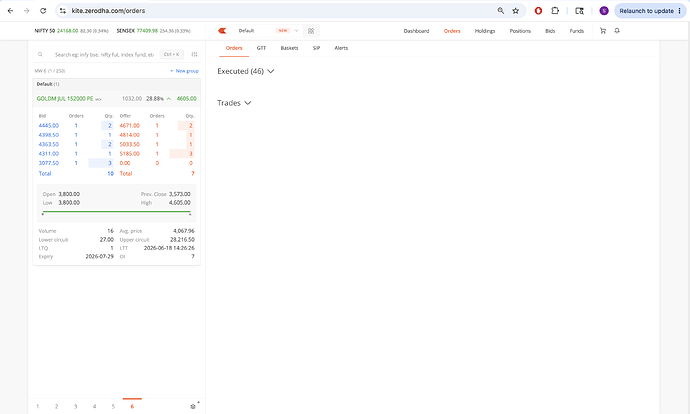Click offer price 4814.00
This screenshot has width=690, height=414.
pos(129,135)
